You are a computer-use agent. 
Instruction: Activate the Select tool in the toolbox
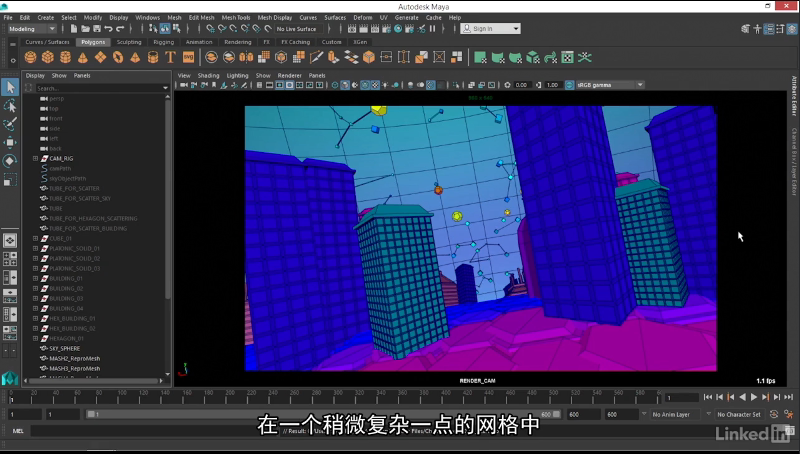click(10, 87)
